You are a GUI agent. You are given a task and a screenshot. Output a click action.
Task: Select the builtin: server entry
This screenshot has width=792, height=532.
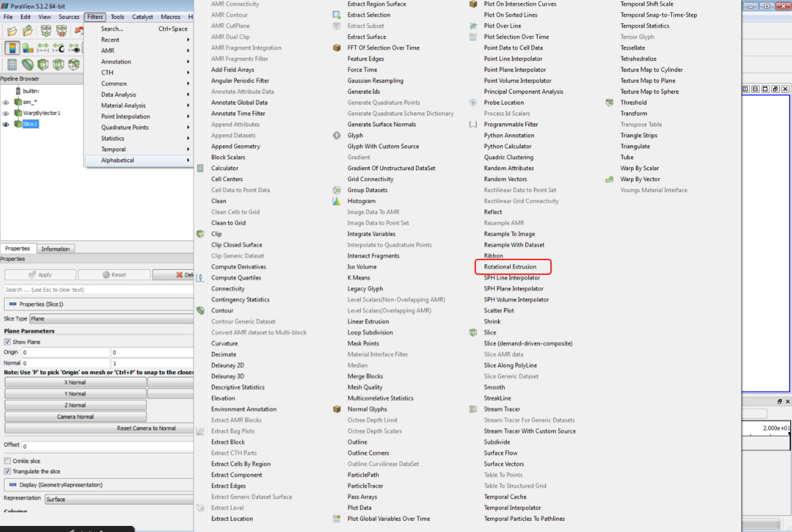[x=31, y=90]
